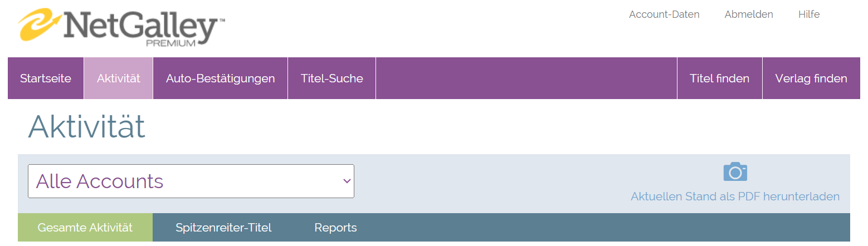Viewport: 868px width, 246px height.
Task: Open Account-Daten settings
Action: point(664,14)
